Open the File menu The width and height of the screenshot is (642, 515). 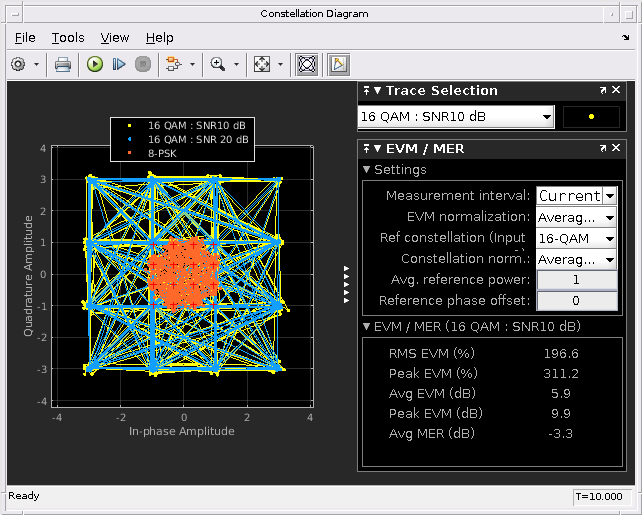pyautogui.click(x=25, y=37)
